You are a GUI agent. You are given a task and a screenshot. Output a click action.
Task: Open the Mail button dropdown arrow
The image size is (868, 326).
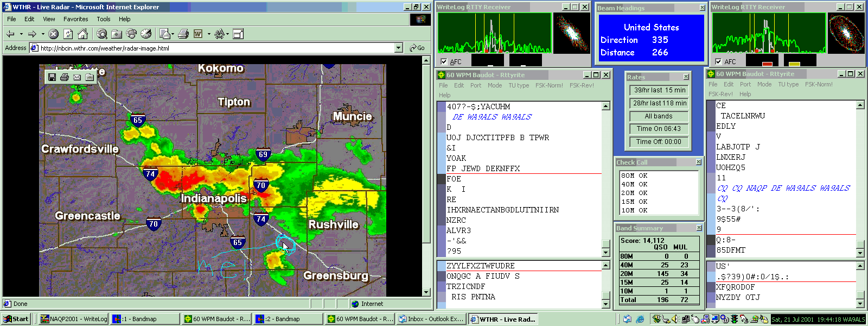pos(173,34)
